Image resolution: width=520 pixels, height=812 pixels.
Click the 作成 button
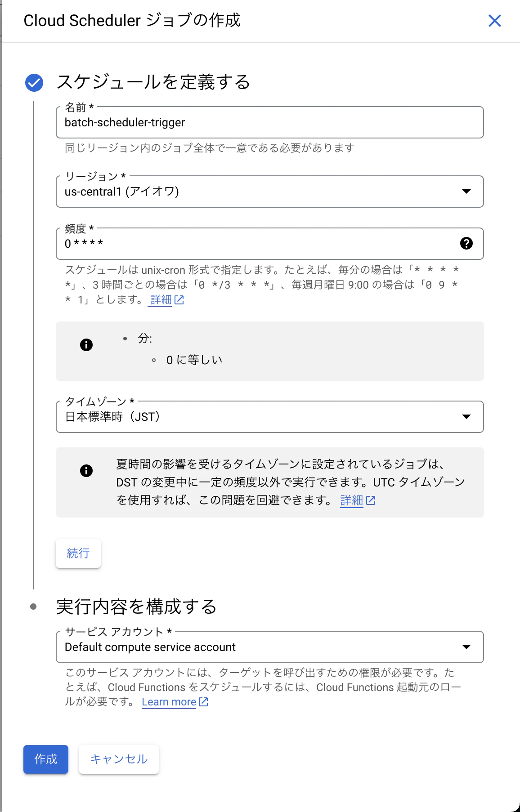[x=46, y=759]
